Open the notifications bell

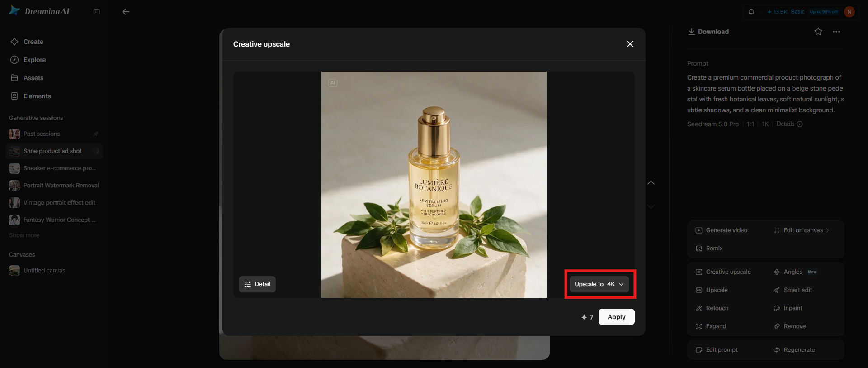click(751, 12)
